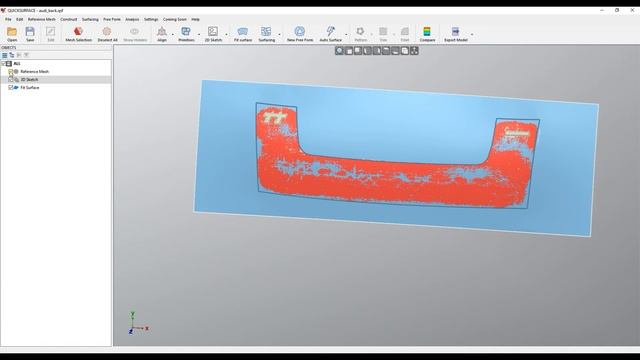This screenshot has width=640, height=360.
Task: Select the 2D Sketch tree item
Action: click(x=29, y=80)
